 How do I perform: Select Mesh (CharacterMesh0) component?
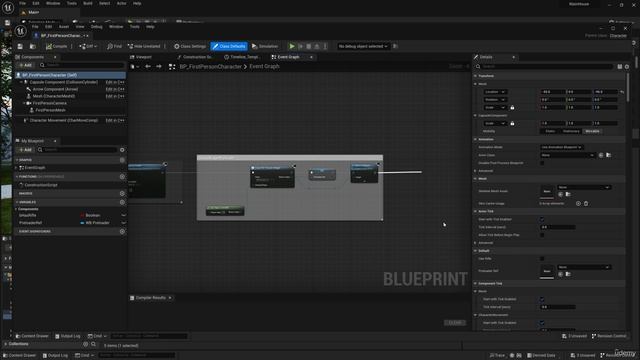point(53,96)
